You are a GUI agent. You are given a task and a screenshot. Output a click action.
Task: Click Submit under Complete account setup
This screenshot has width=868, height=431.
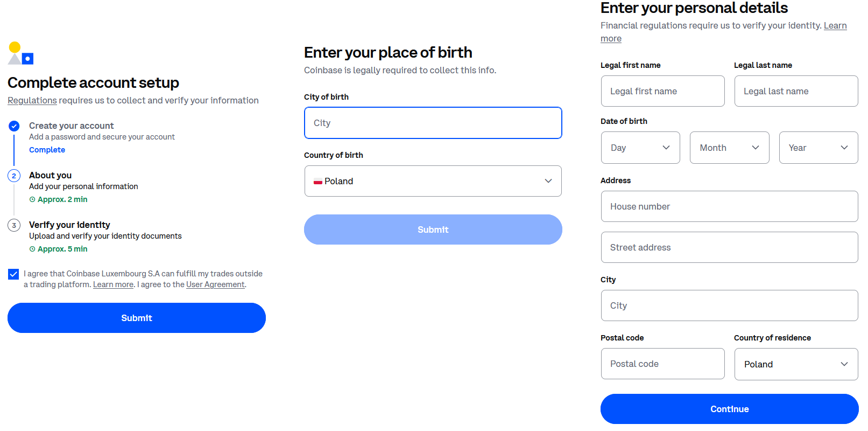click(137, 318)
